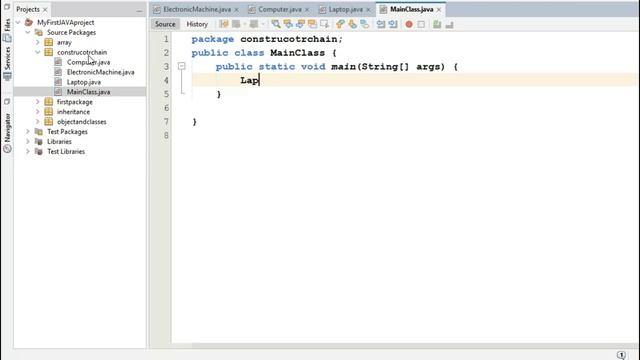Click the Uncomment code toolbar icon
This screenshot has height=360, width=640.
point(449,24)
